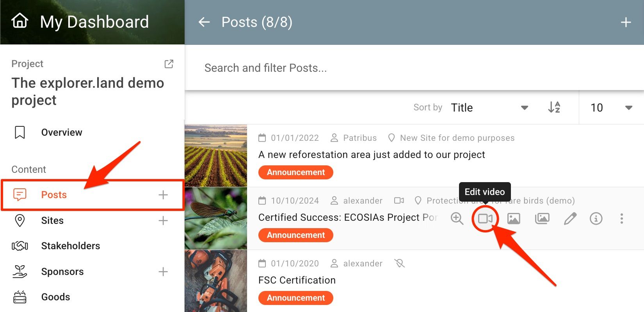Screen dimensions: 644x312
Task: Open the FSC Certification chainsaw thumbnail
Action: tap(216, 281)
